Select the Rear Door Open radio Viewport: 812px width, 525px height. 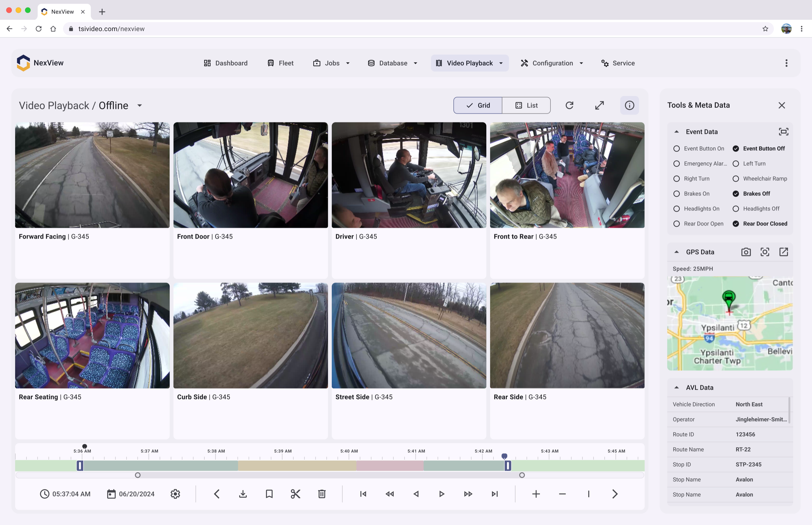(677, 224)
